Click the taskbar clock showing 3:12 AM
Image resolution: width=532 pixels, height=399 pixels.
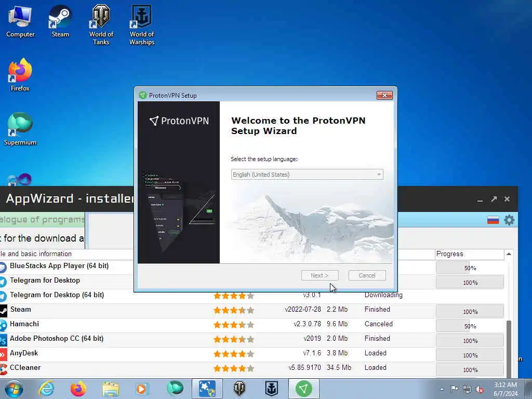click(506, 389)
